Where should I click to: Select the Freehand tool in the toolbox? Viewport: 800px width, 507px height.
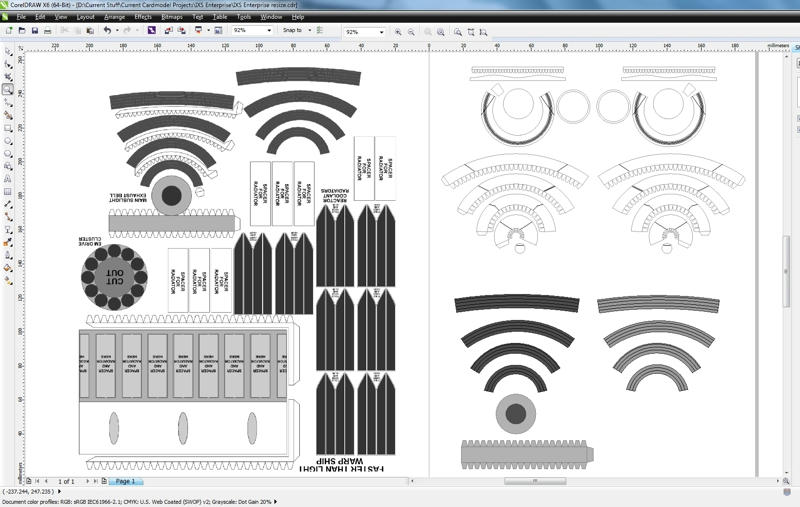point(8,103)
